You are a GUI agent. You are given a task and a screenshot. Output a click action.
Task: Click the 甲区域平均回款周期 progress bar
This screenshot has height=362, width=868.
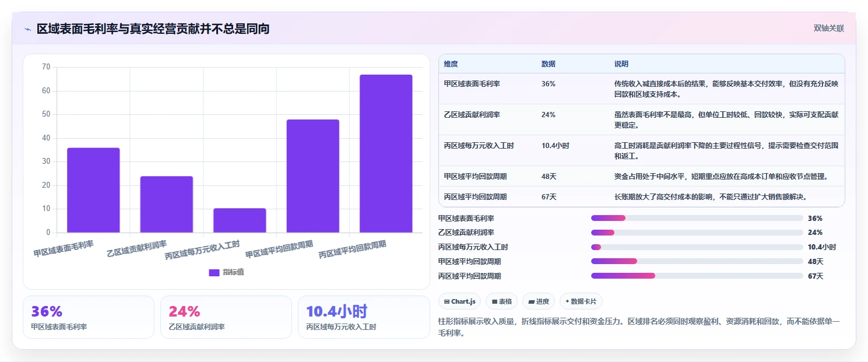pyautogui.click(x=697, y=262)
